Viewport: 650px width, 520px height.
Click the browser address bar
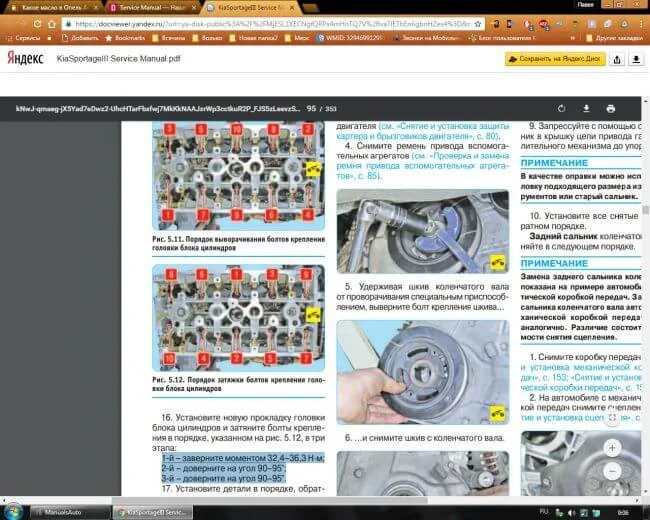300,21
